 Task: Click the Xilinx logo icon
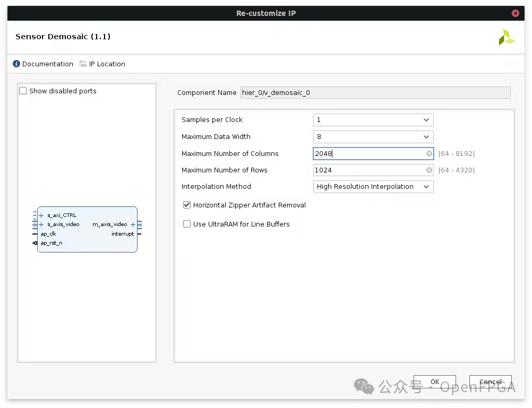pos(507,37)
